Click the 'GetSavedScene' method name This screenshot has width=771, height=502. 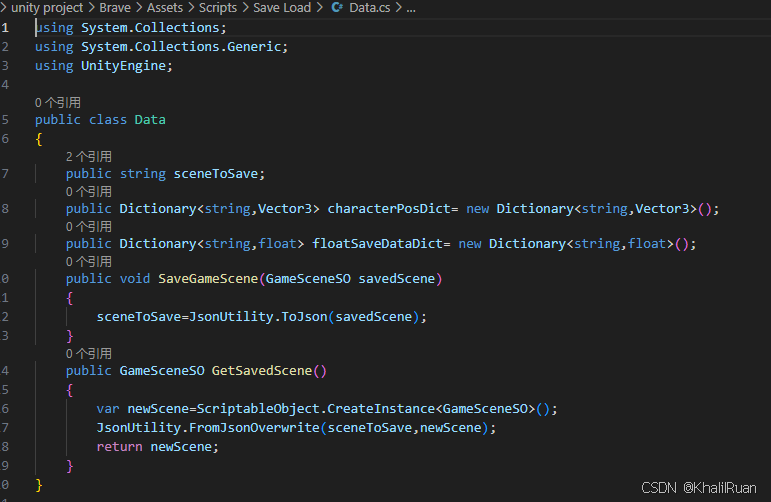[262, 370]
